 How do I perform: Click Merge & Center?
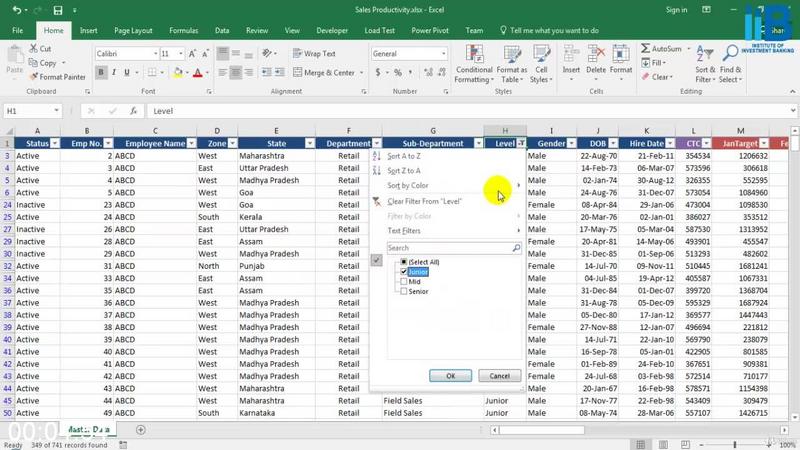tap(324, 72)
